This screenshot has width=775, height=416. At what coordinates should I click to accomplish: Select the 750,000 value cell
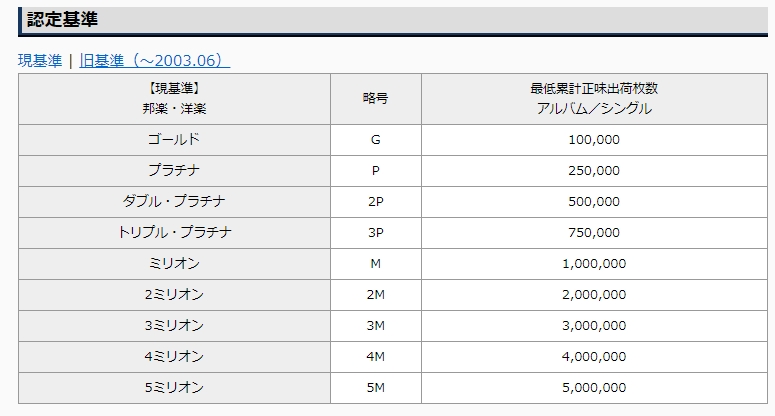594,232
